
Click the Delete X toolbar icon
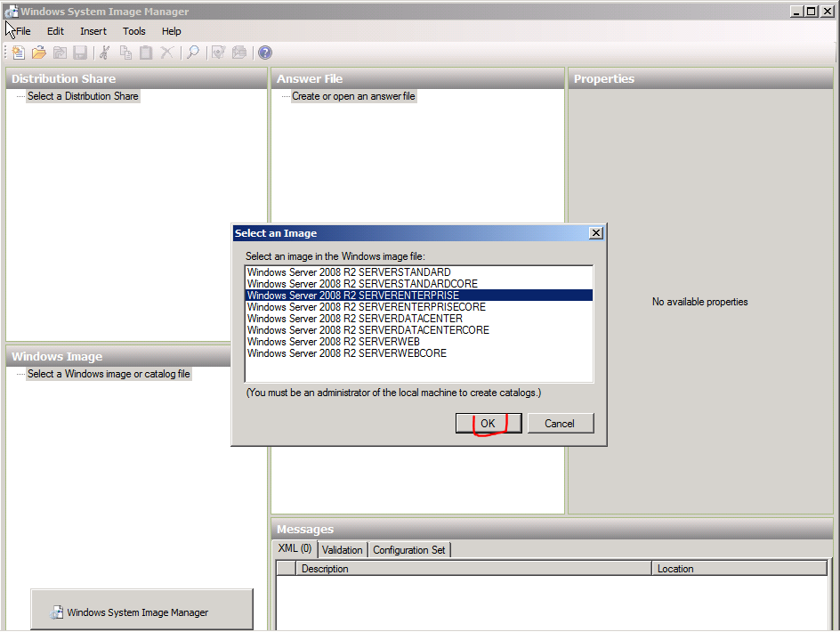(167, 53)
